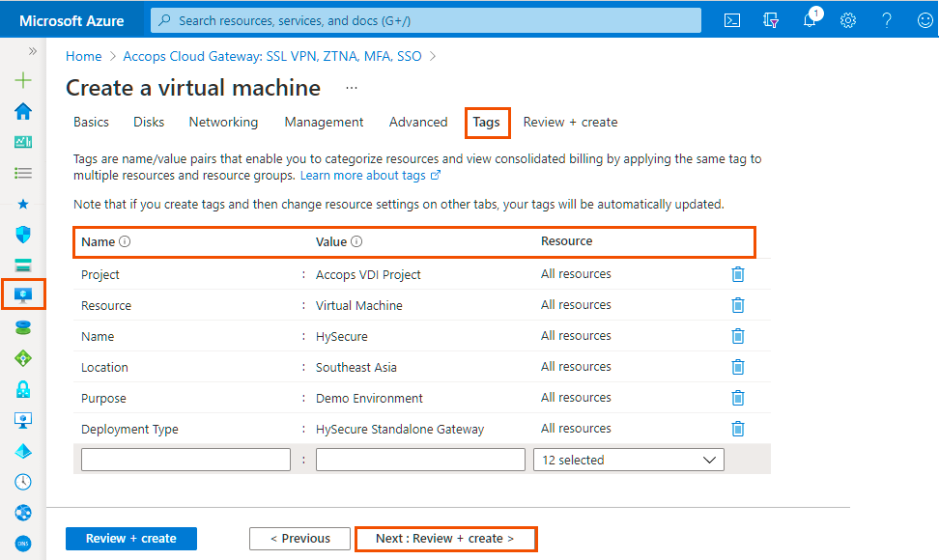939x560 pixels.
Task: Open the '12 selected' resource dropdown
Action: 629,460
